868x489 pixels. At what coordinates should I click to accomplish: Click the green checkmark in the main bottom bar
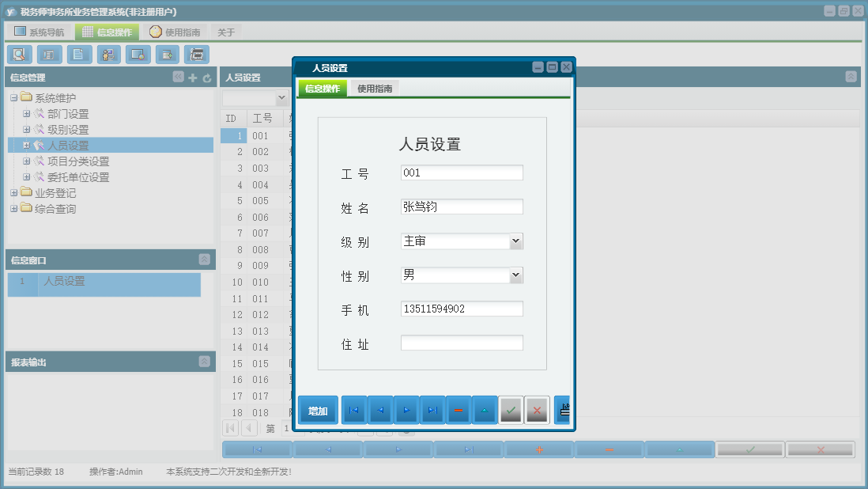(750, 449)
